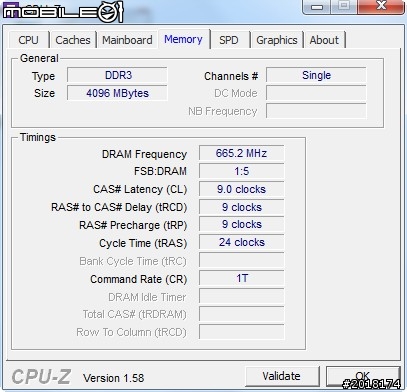This screenshot has height=392, width=407.
Task: Click the Timings group heading
Action: (x=38, y=137)
